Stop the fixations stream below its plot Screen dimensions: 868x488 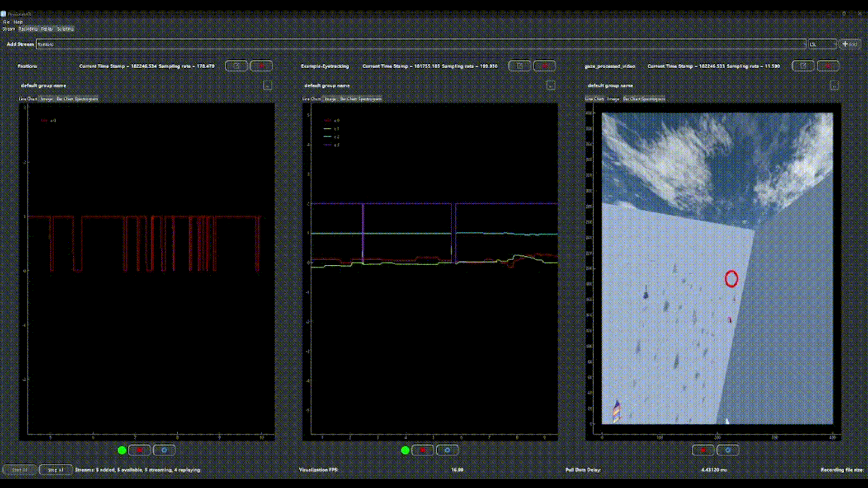tap(139, 450)
